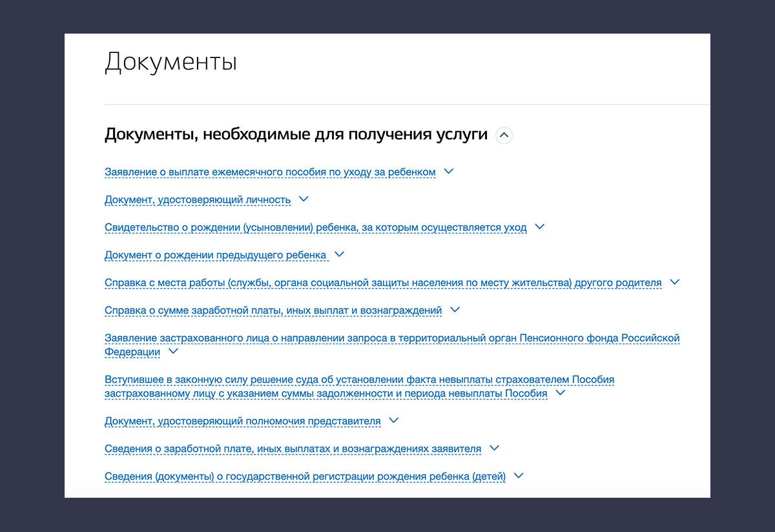Open 'Заявление о выплате ежемесячного пособия по уходу' link

270,172
